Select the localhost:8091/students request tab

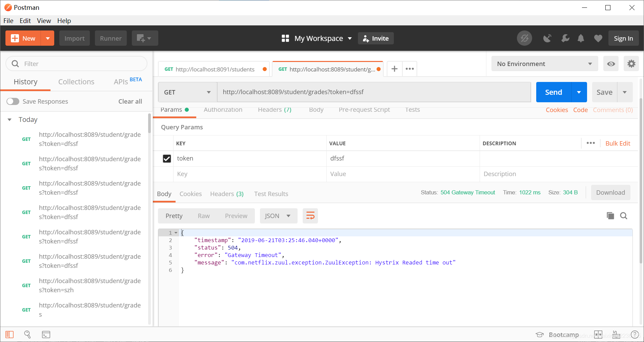[x=214, y=69]
